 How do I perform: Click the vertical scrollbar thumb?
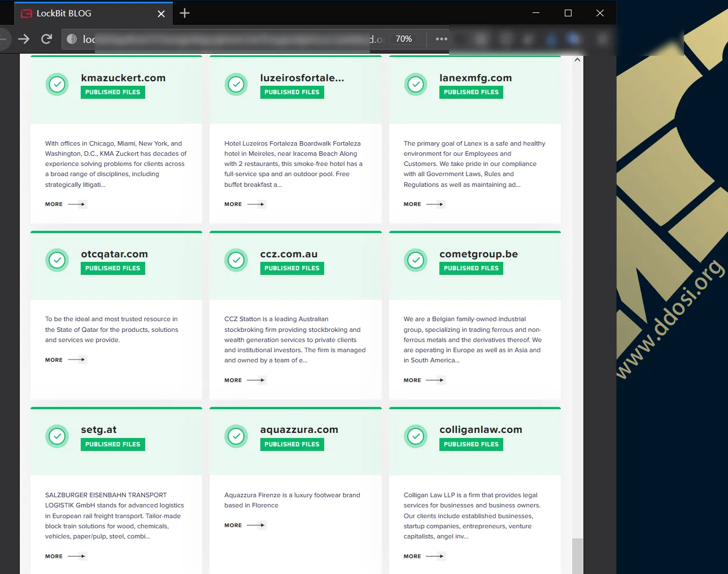point(577,556)
